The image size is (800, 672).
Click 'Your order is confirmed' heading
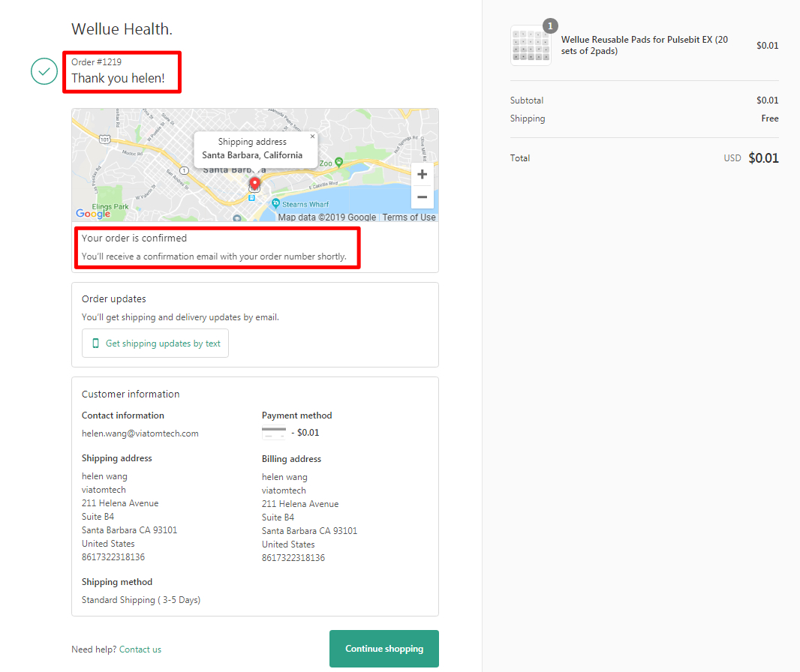pos(134,238)
